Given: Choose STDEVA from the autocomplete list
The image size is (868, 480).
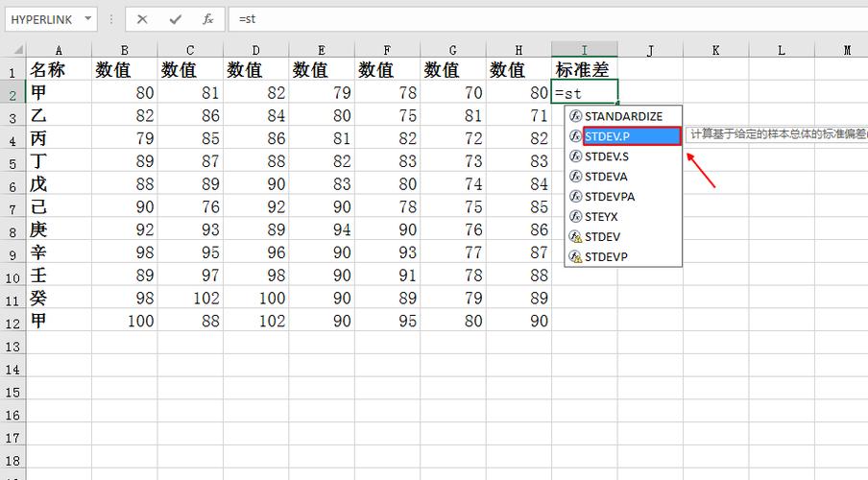Looking at the screenshot, I should click(x=623, y=177).
